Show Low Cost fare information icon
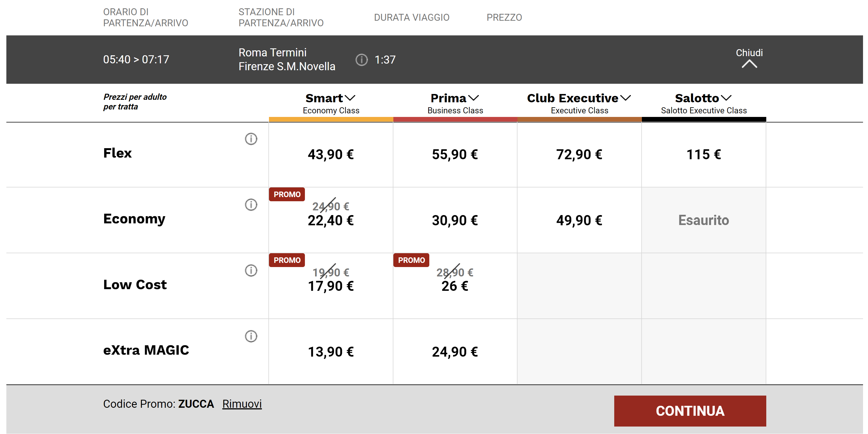The width and height of the screenshot is (868, 434). (251, 270)
